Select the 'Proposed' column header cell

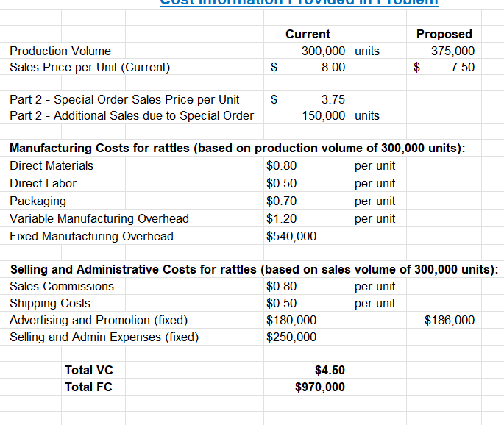point(444,34)
